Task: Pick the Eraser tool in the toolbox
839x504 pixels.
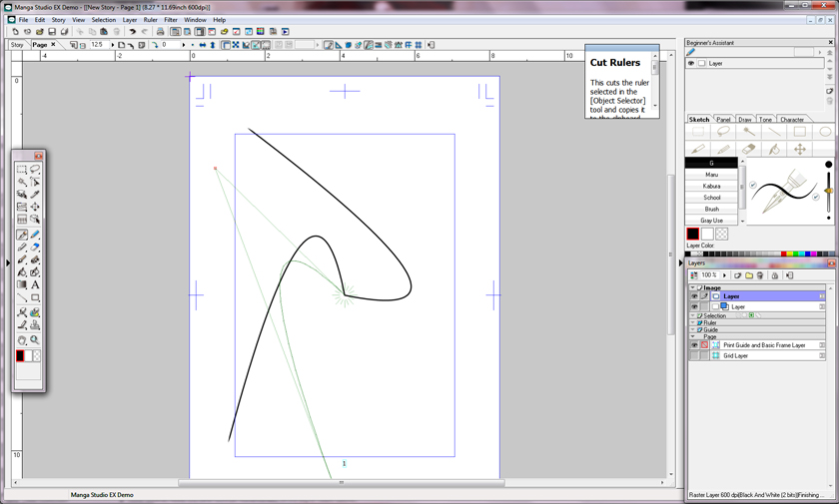Action: [x=35, y=248]
